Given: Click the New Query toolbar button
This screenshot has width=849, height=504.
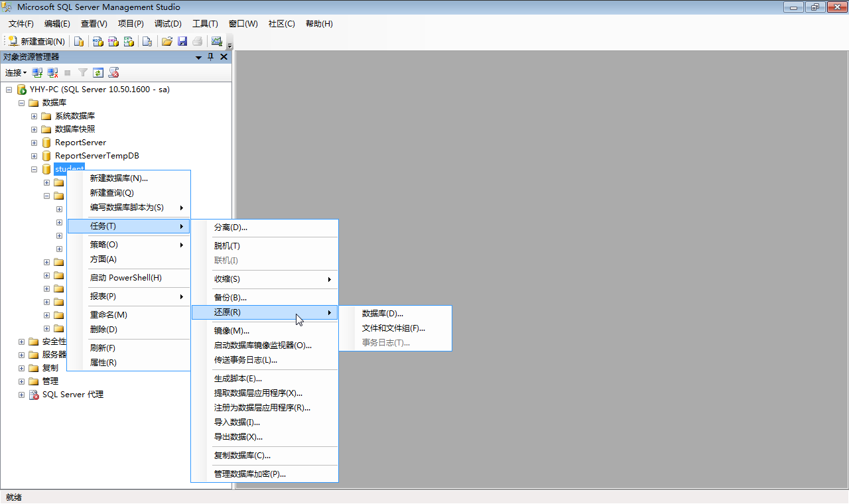Looking at the screenshot, I should (x=36, y=41).
